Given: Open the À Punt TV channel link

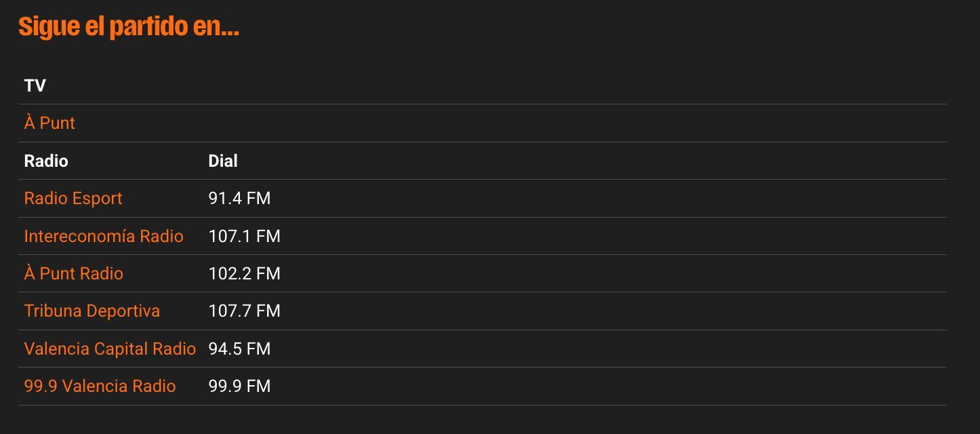Looking at the screenshot, I should click(x=49, y=123).
